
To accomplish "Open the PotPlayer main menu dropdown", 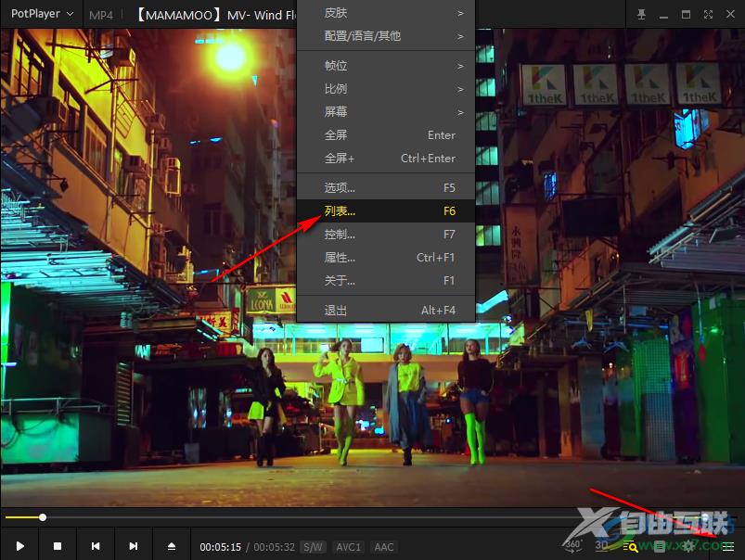I will (x=42, y=14).
